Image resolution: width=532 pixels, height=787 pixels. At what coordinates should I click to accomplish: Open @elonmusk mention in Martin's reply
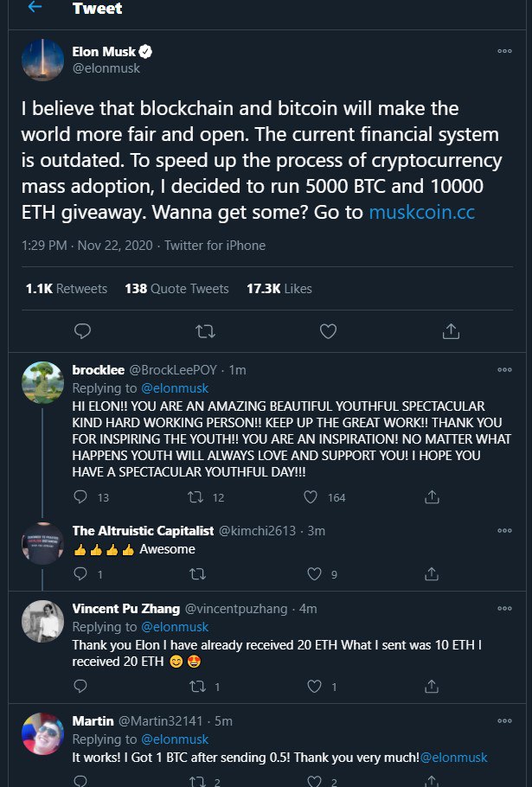pyautogui.click(x=453, y=758)
